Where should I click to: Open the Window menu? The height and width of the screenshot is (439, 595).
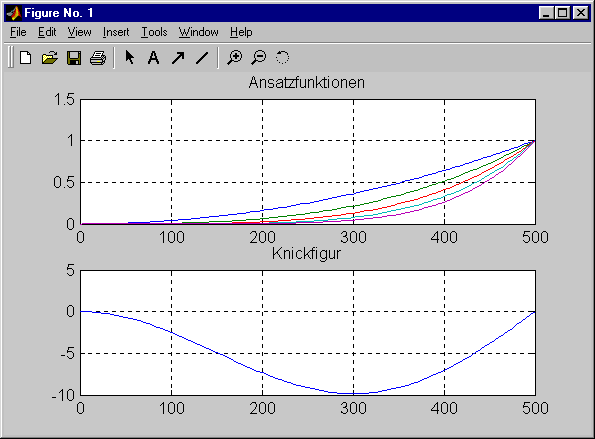pyautogui.click(x=198, y=32)
